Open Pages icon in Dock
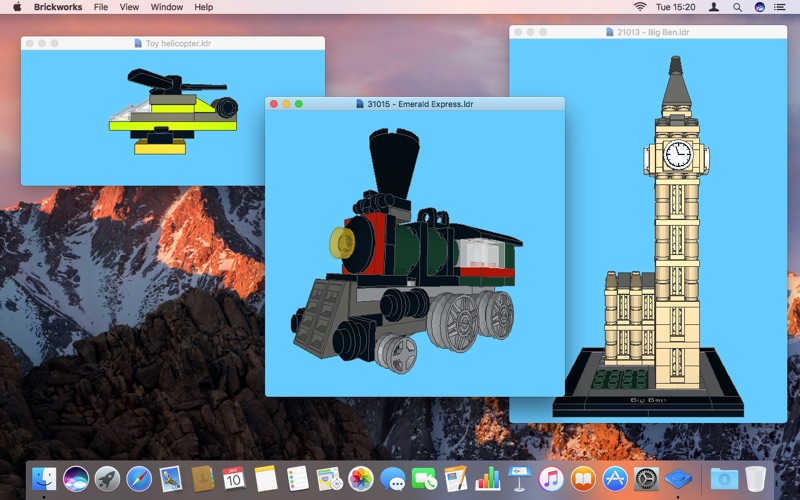This screenshot has height=500, width=800. [456, 479]
